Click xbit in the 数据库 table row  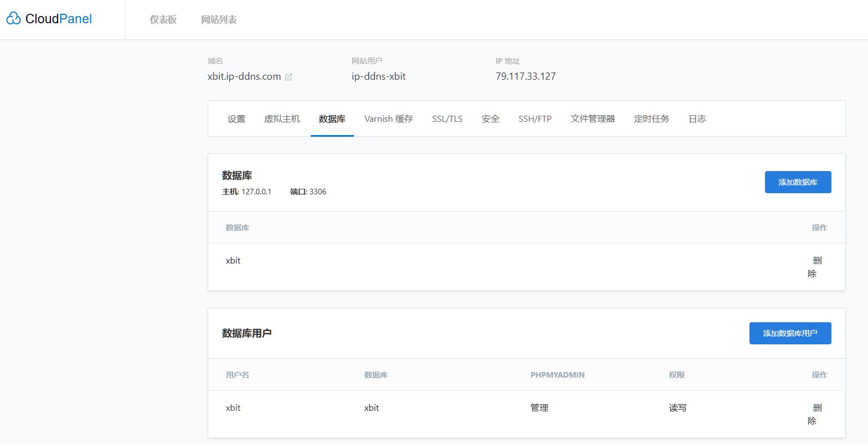pos(233,260)
